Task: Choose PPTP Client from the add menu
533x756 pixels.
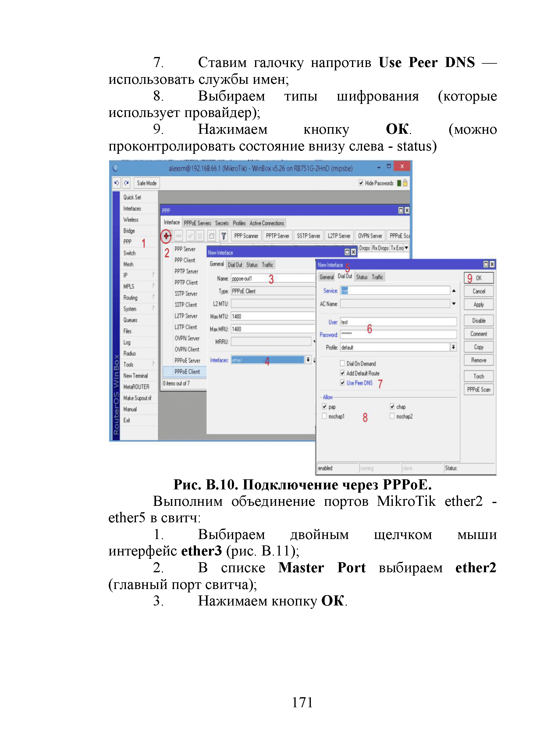Action: point(186,282)
